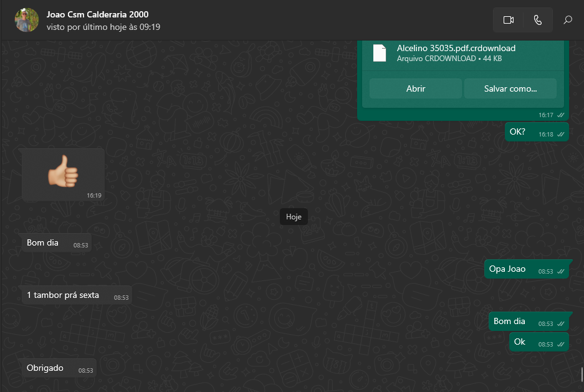Start a voice call from the header
The width and height of the screenshot is (584, 392).
538,20
